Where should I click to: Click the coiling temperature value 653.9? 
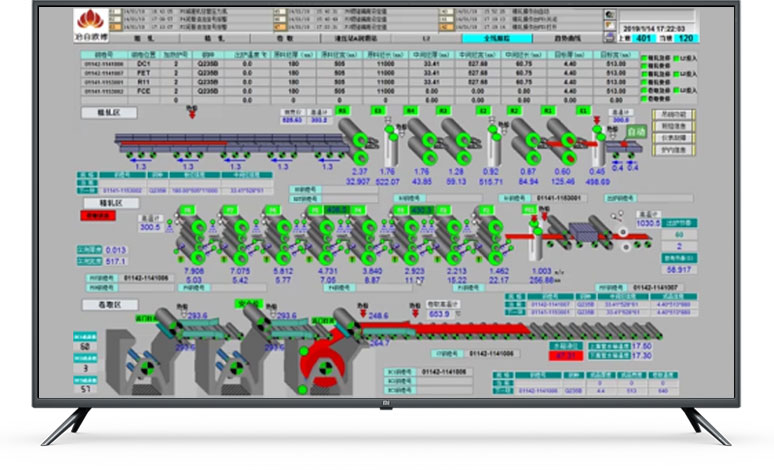(x=439, y=314)
